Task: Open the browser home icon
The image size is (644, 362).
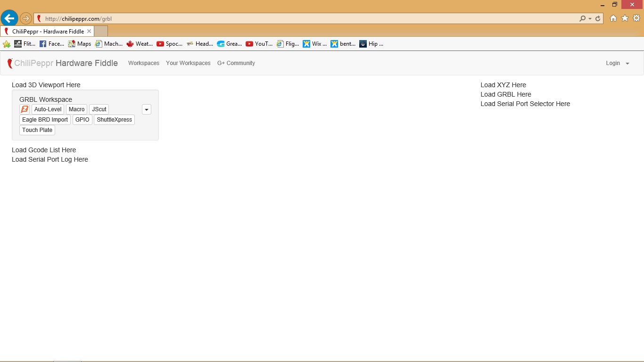Action: 613,18
